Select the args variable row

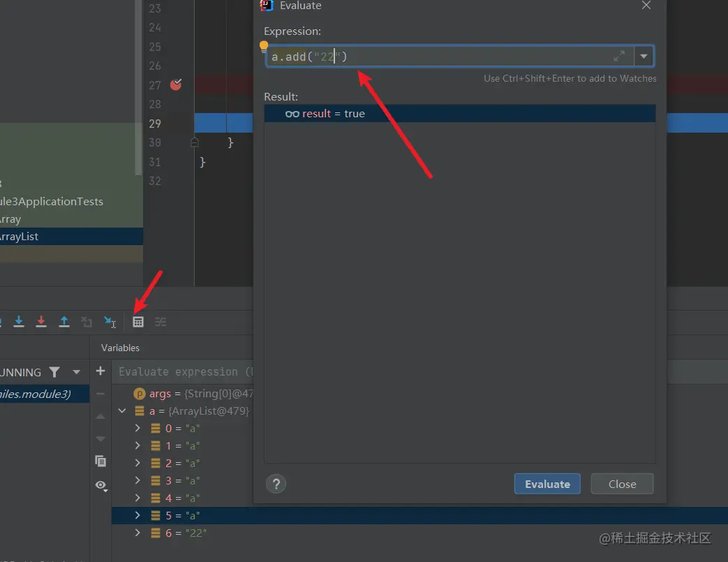(182, 394)
